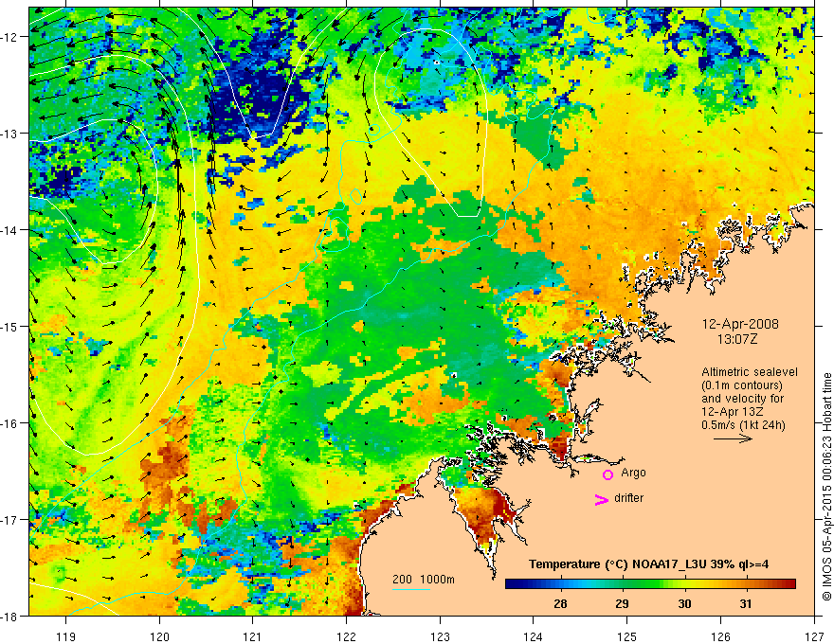Select the 'Argo' legend label
The image size is (834, 644).
[x=633, y=473]
